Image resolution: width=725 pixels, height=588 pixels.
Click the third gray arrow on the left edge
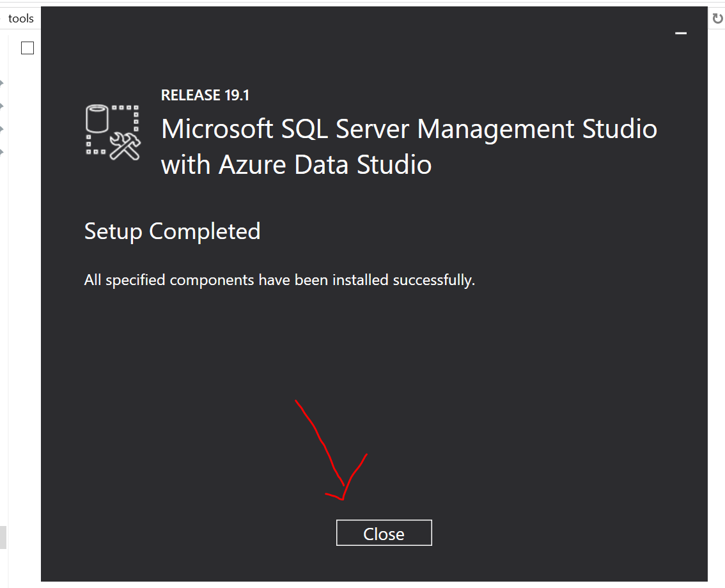pyautogui.click(x=1, y=129)
